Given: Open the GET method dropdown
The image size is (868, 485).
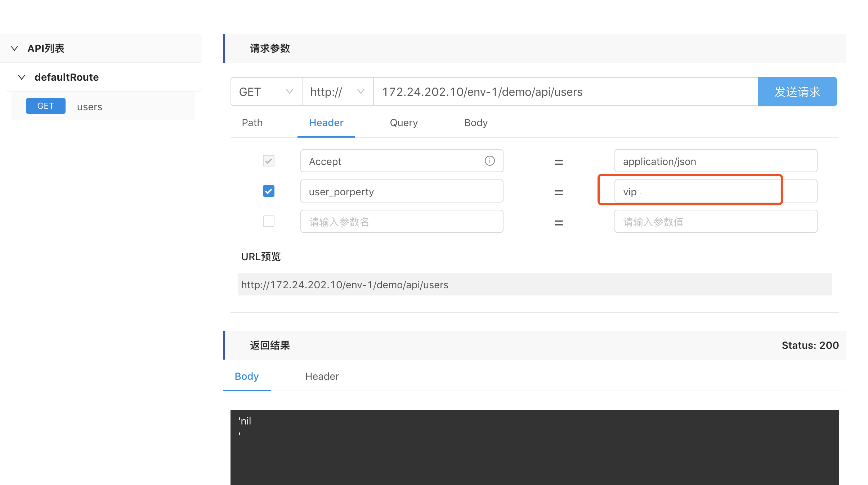Looking at the screenshot, I should 266,92.
